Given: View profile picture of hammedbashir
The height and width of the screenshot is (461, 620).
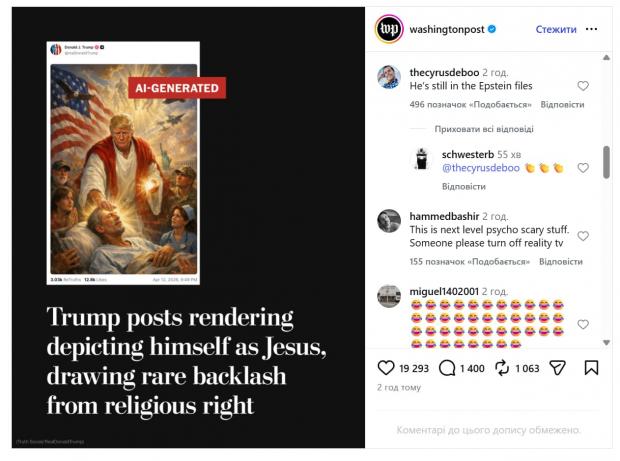Looking at the screenshot, I should click(389, 221).
